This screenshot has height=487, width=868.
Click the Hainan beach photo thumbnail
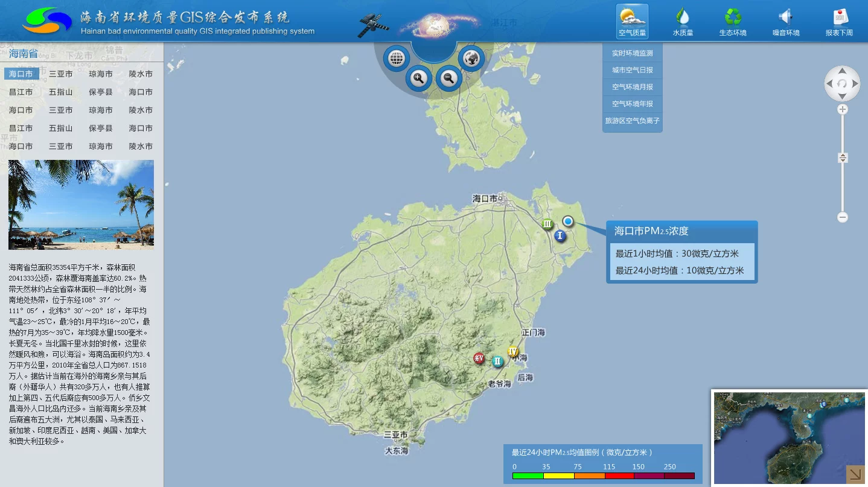pos(81,205)
